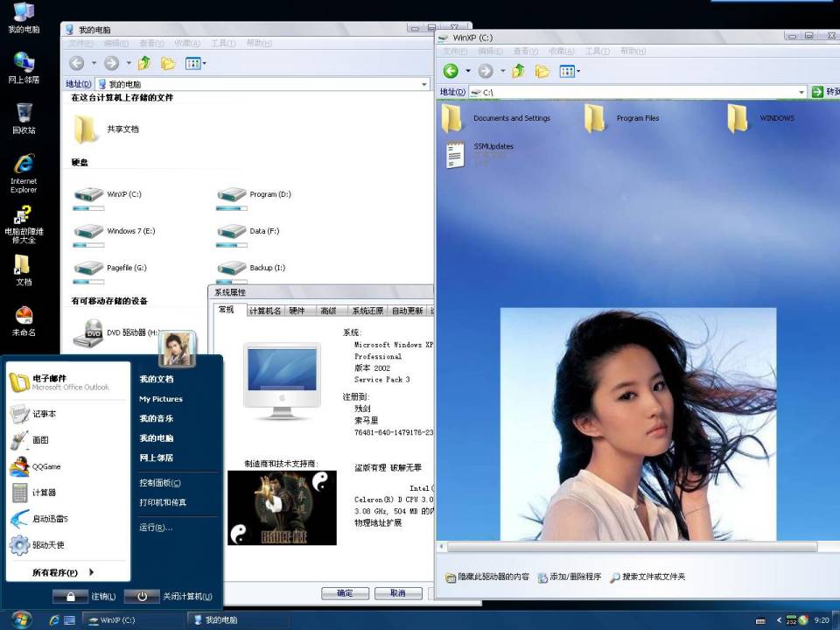
Task: Open Forward history dropdown in 我的电脑 window
Action: coord(129,63)
